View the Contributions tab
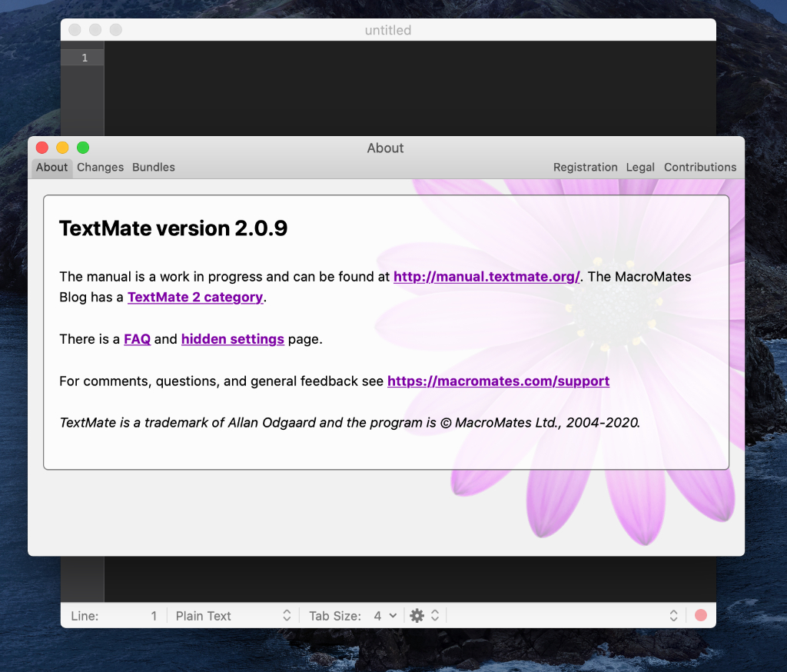Image resolution: width=787 pixels, height=672 pixels. point(700,168)
